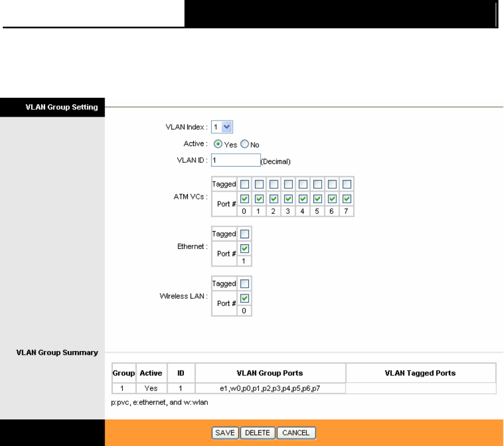The width and height of the screenshot is (504, 446).
Task: Uncheck ATM VCs Port # 7 checkbox
Action: tap(347, 199)
